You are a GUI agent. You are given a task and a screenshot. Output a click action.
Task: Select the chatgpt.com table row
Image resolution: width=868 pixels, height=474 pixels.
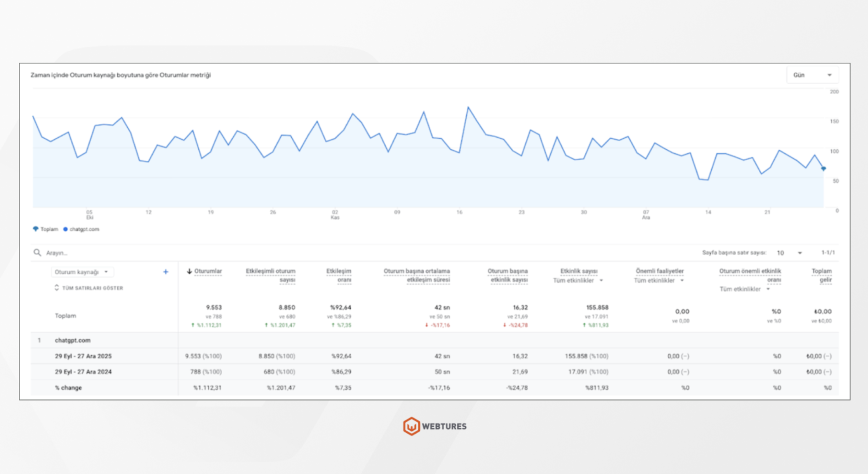coord(73,340)
